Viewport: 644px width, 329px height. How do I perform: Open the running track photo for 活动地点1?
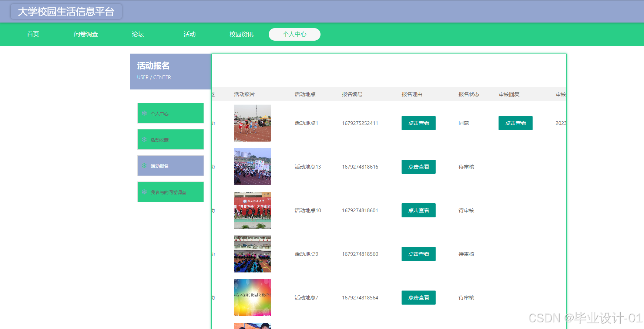[252, 123]
